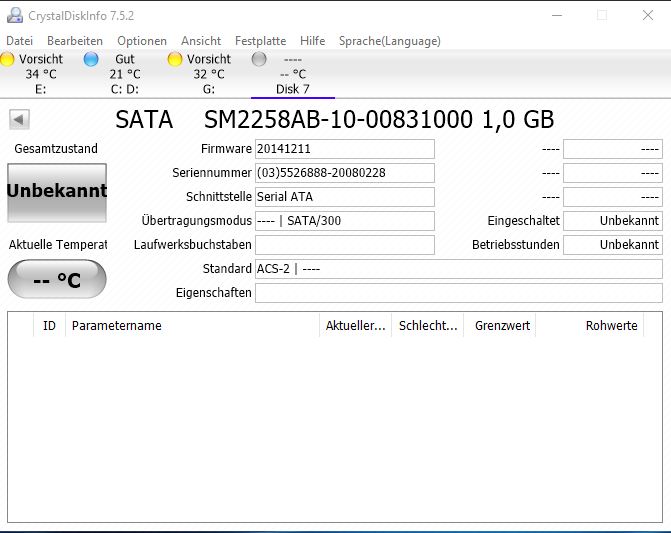Open the Datei menu
This screenshot has height=533, width=671.
pyautogui.click(x=19, y=41)
